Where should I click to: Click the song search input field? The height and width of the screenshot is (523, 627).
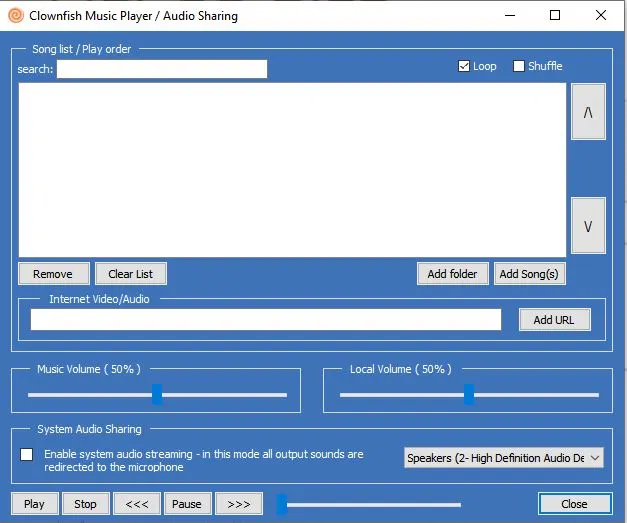pyautogui.click(x=162, y=69)
